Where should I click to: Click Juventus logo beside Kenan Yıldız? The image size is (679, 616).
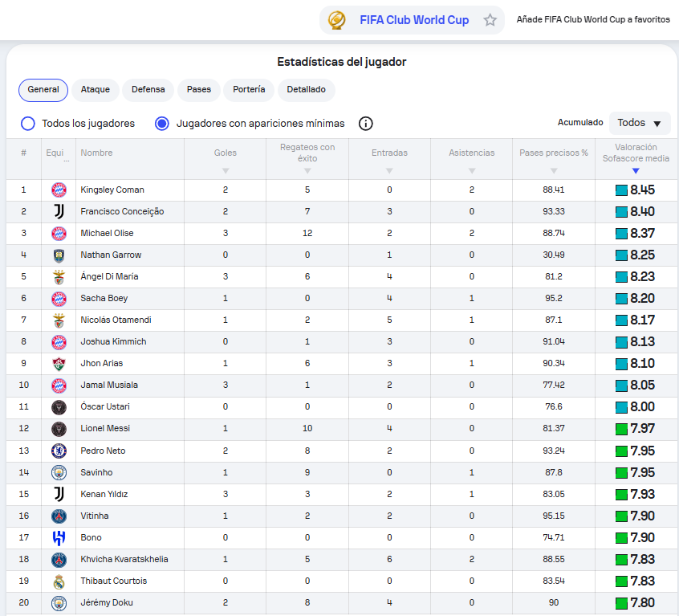pyautogui.click(x=59, y=494)
